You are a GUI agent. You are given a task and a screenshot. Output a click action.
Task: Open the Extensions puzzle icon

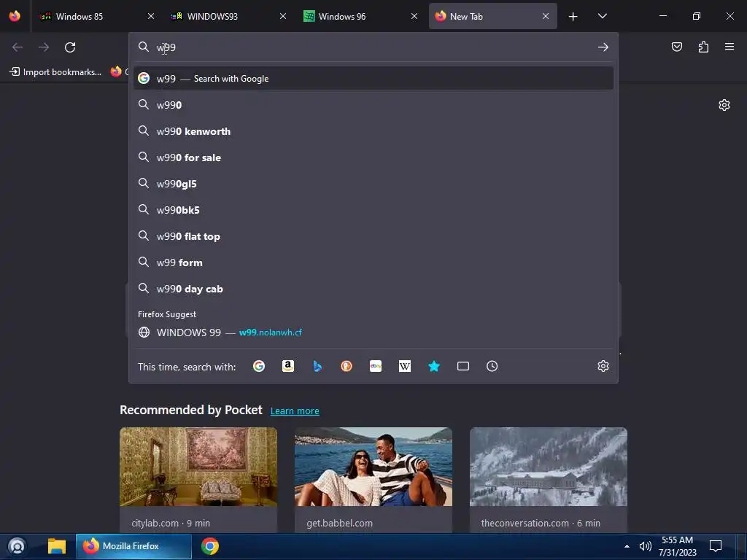703,47
